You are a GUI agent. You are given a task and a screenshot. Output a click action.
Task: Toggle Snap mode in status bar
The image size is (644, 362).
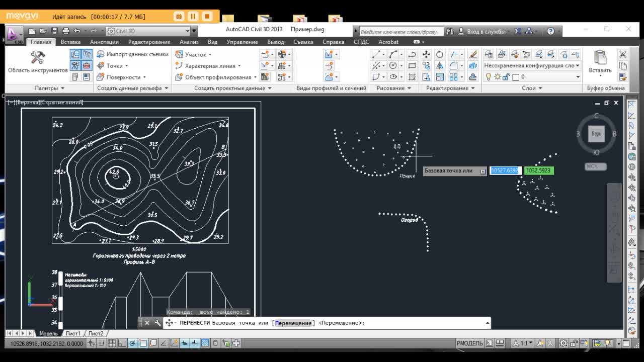[x=101, y=343]
